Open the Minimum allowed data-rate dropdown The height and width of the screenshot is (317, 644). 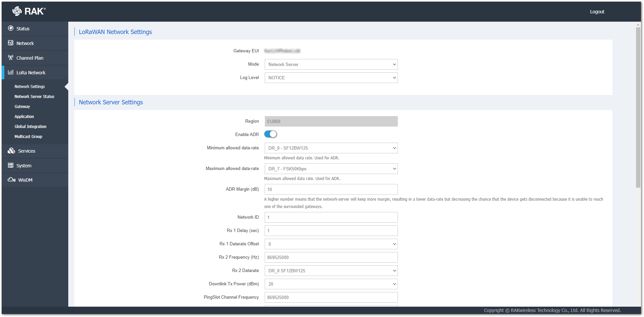[x=331, y=148]
